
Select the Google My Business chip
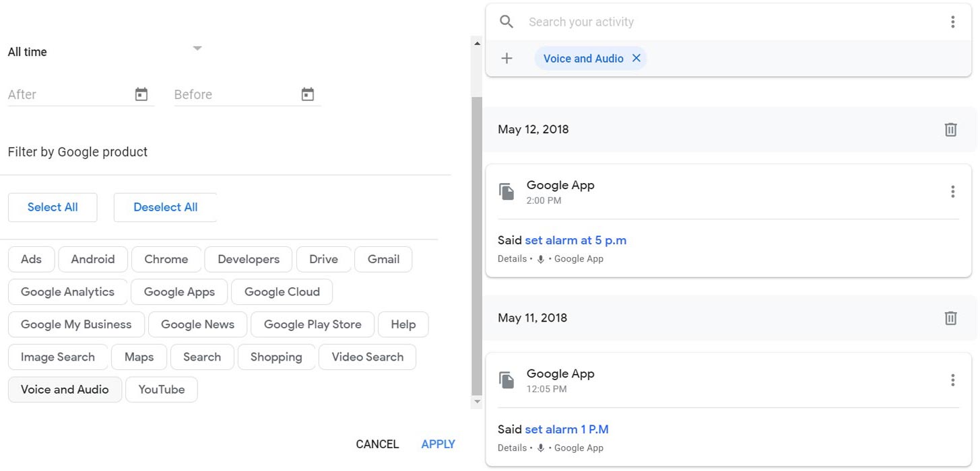tap(76, 324)
